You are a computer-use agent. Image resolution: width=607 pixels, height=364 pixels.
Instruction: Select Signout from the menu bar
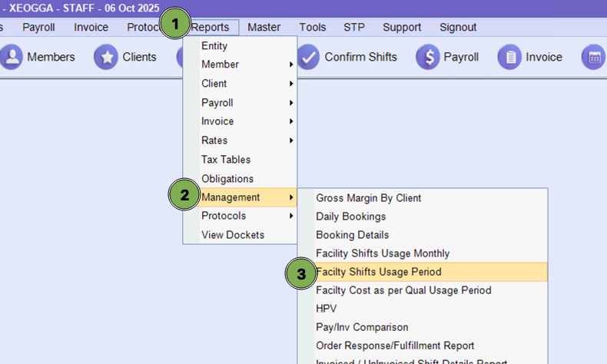point(458,27)
